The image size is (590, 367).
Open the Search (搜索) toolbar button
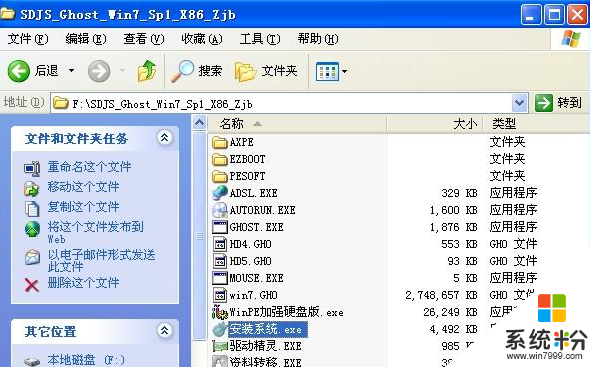(196, 71)
